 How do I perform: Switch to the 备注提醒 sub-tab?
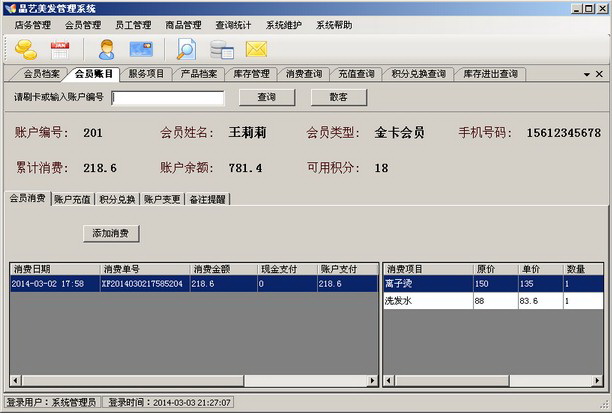coord(207,199)
